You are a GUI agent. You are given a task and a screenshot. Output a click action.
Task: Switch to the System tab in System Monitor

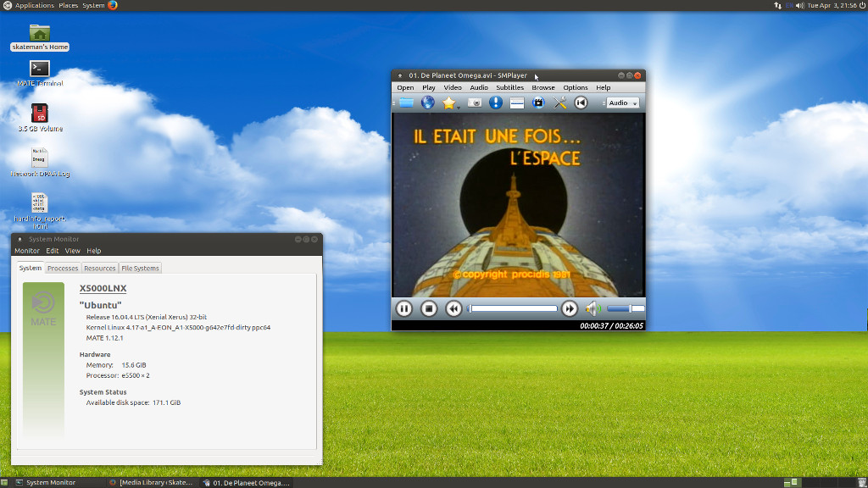tap(30, 268)
